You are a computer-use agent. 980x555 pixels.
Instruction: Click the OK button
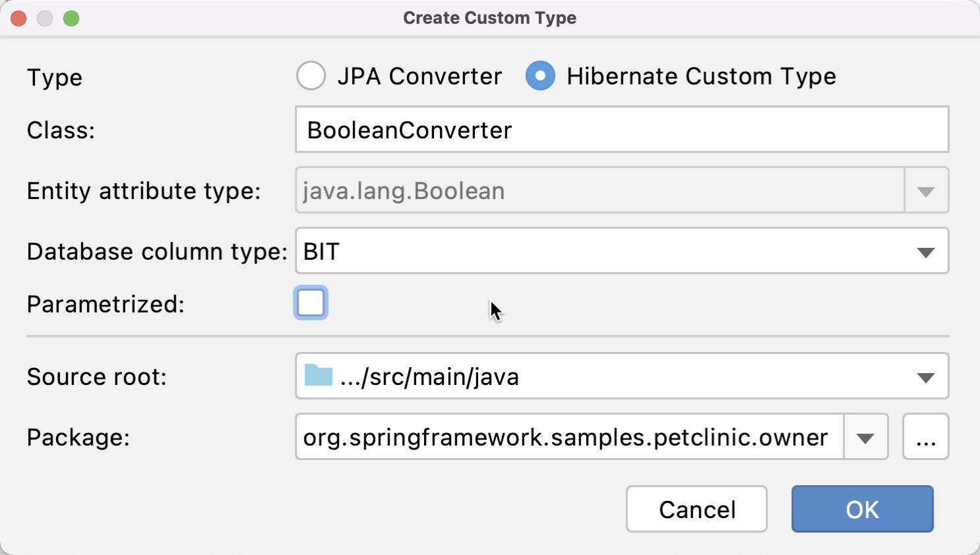coord(862,509)
